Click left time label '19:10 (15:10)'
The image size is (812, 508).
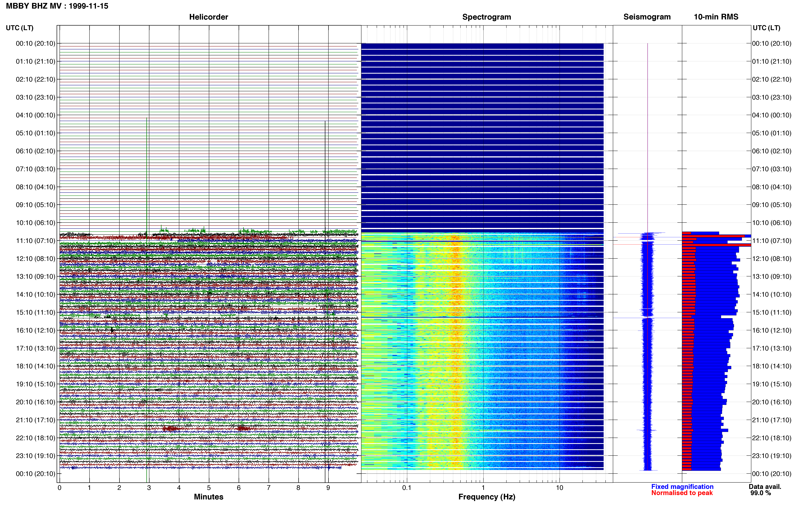click(36, 384)
